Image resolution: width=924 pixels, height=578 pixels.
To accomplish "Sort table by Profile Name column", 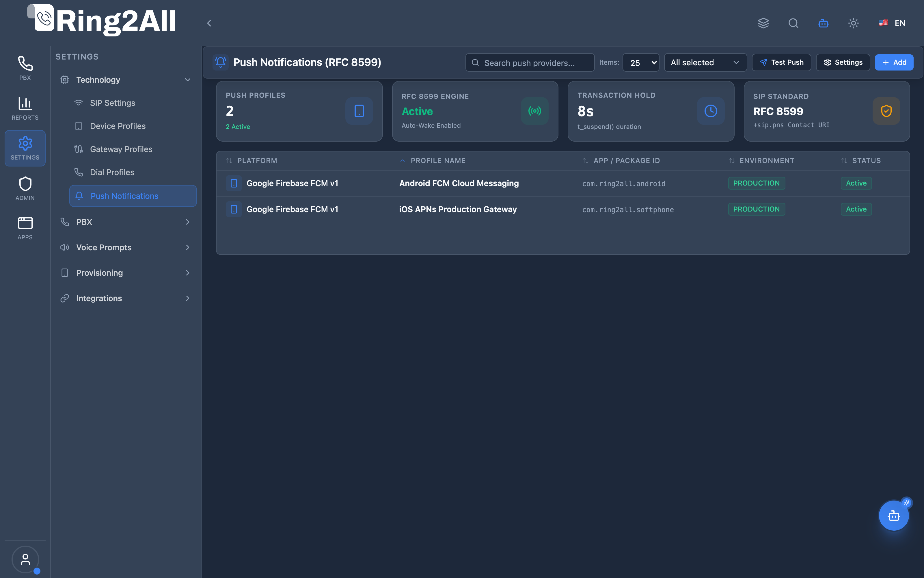I will click(x=433, y=161).
